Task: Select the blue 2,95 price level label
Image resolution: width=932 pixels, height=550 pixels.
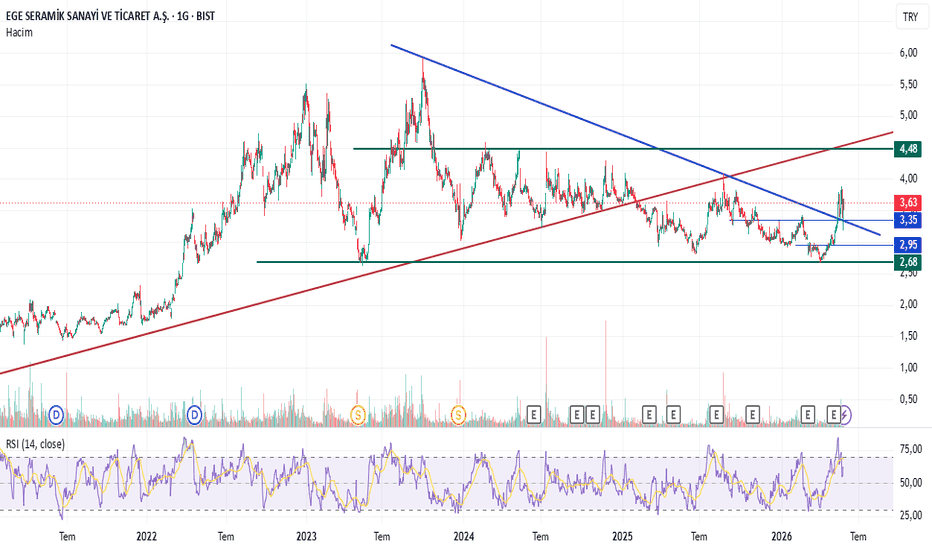Action: (x=908, y=244)
